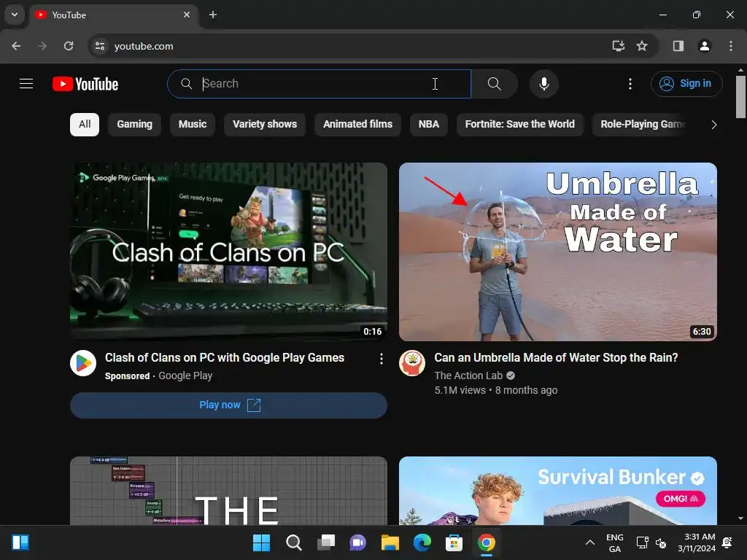Click the browser forward arrow
This screenshot has width=747, height=560.
coord(42,46)
